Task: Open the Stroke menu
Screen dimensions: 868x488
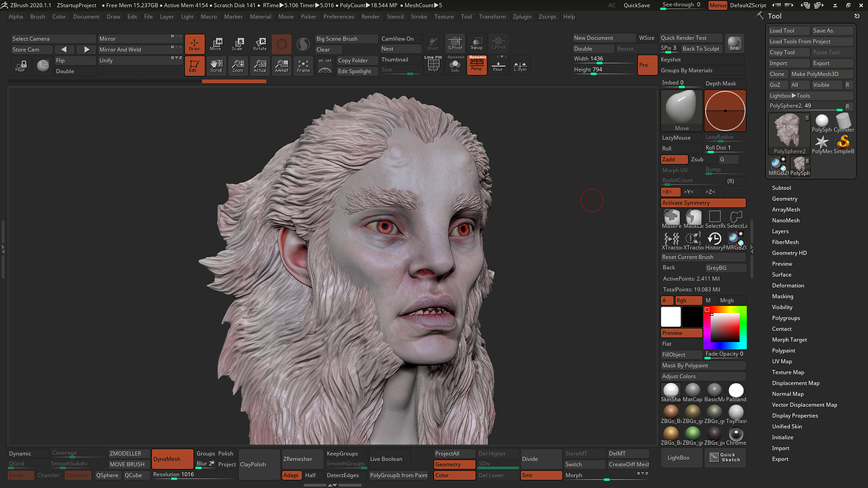Action: click(419, 16)
